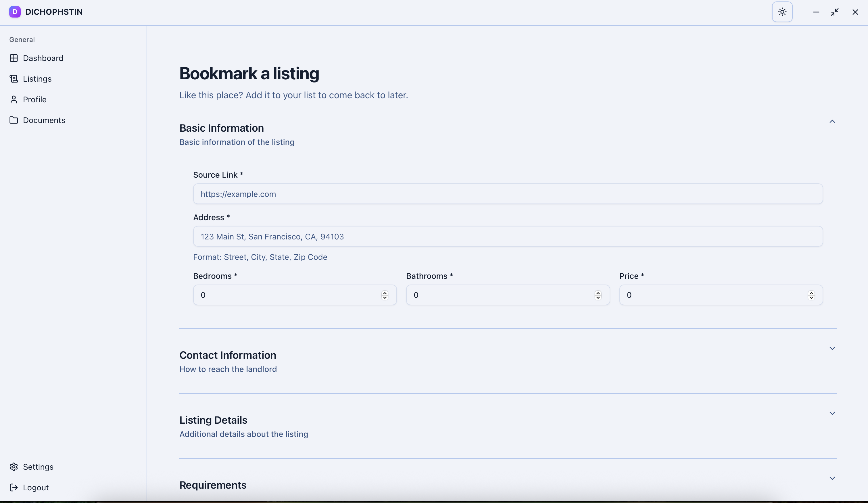Expand the Listing Details section

click(x=832, y=413)
